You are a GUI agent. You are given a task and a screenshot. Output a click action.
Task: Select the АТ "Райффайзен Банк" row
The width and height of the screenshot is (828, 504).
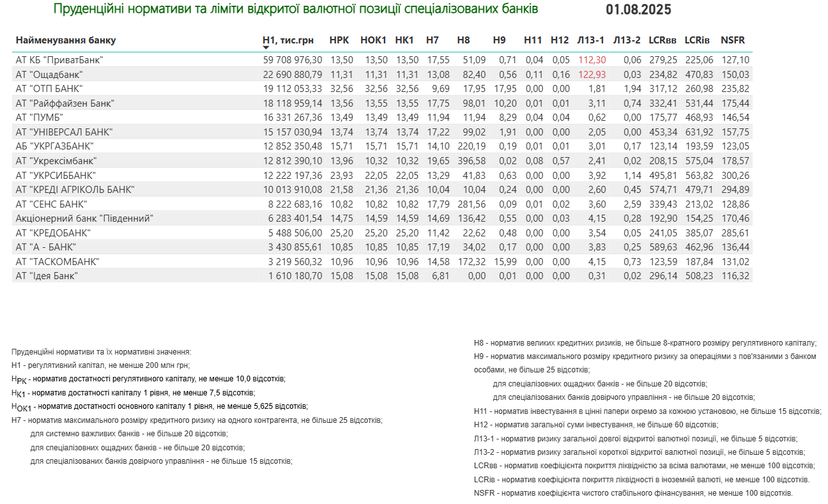point(65,103)
